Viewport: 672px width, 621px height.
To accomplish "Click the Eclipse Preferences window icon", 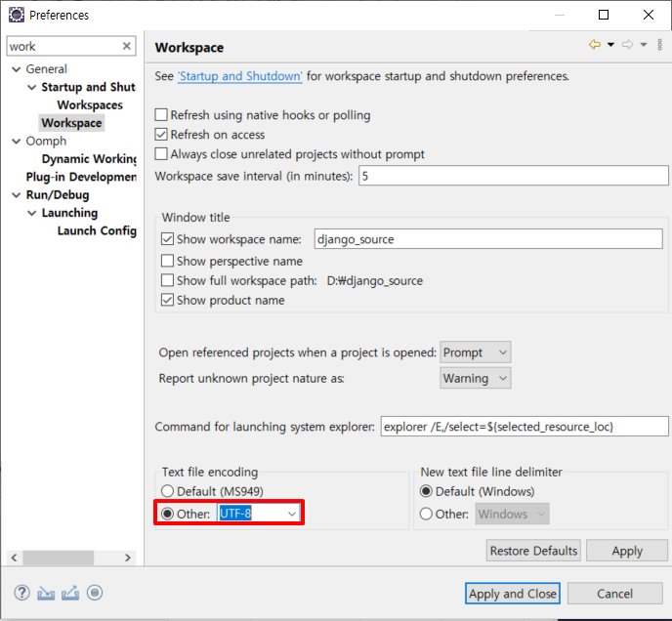I will (17, 15).
